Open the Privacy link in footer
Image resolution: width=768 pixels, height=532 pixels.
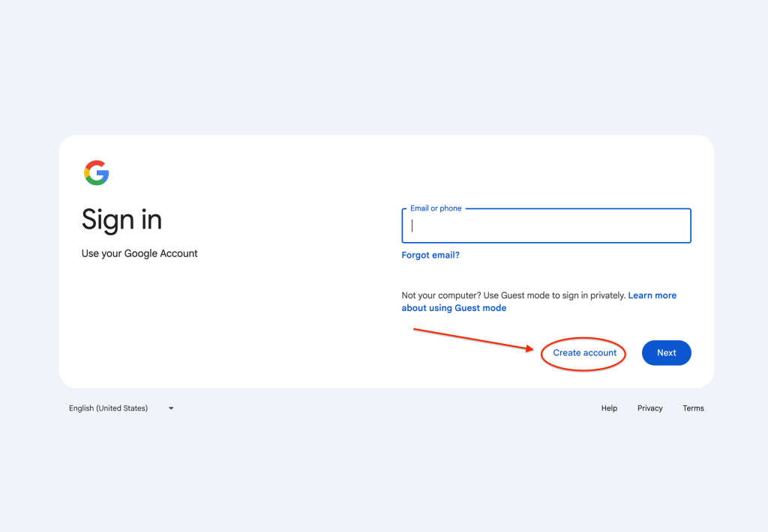pyautogui.click(x=650, y=408)
